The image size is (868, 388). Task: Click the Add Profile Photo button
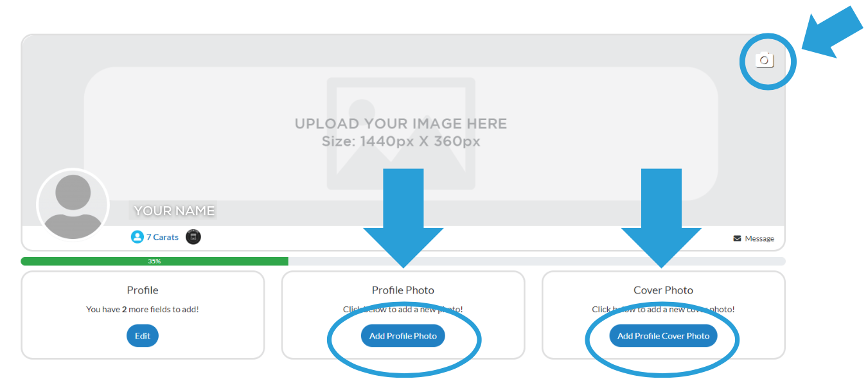coord(403,336)
